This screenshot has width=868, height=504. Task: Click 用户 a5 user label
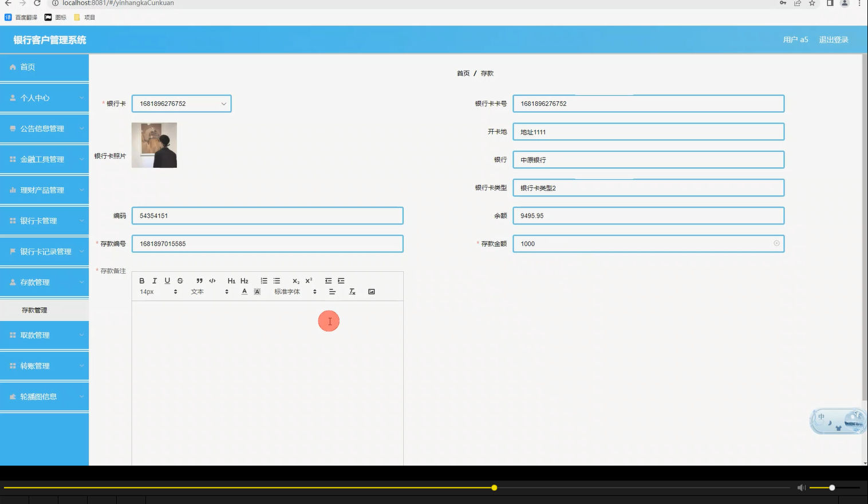[x=795, y=40]
